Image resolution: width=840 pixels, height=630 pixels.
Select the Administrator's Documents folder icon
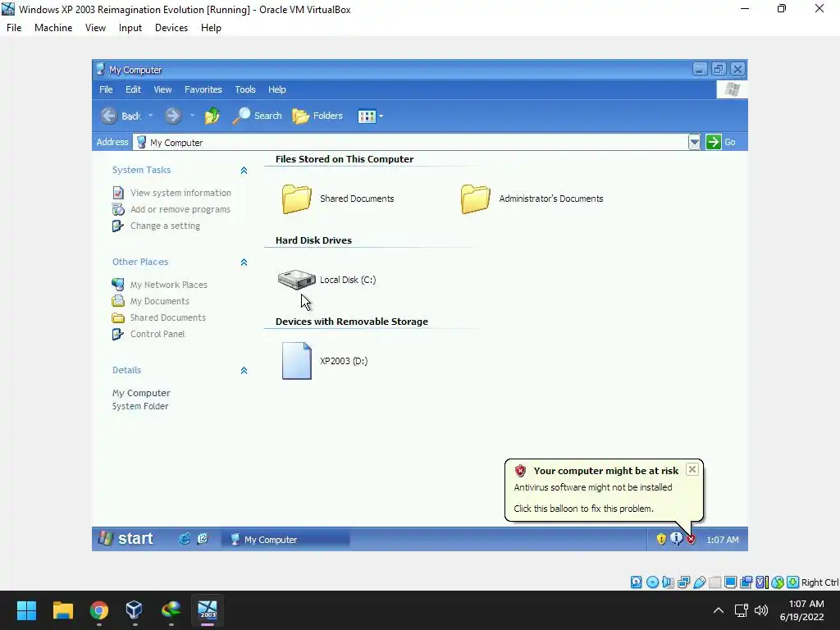[x=475, y=199]
